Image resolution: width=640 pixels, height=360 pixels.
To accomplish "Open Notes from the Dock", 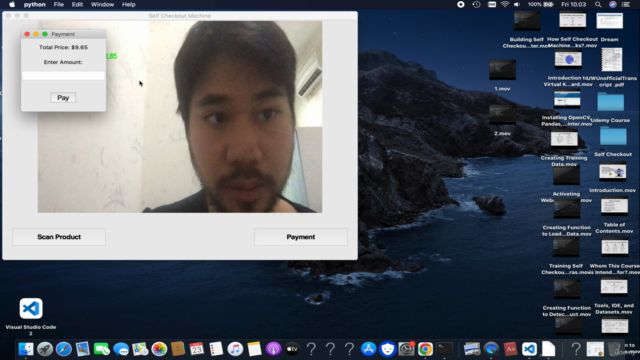I will point(254,349).
